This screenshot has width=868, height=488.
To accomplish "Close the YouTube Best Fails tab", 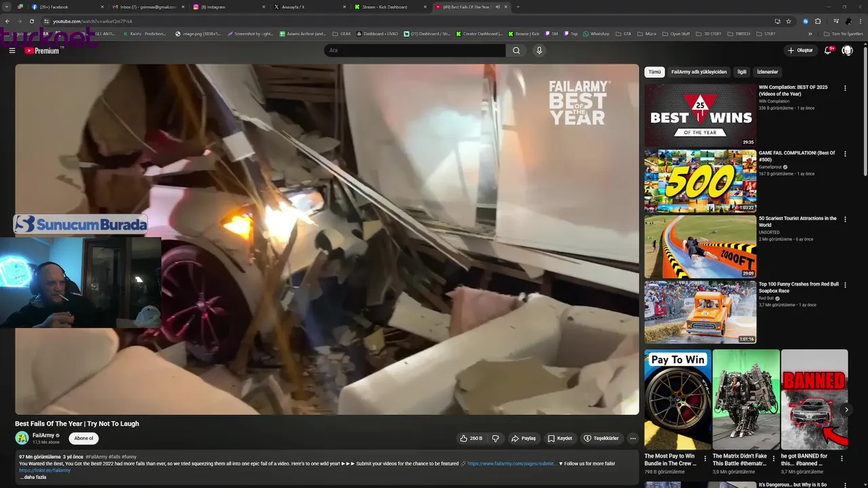I will pyautogui.click(x=506, y=7).
